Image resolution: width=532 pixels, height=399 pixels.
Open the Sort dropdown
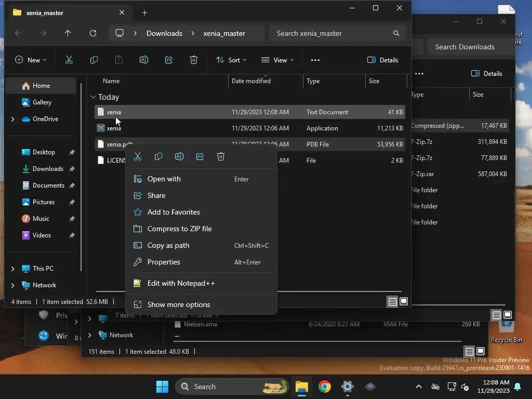click(231, 60)
